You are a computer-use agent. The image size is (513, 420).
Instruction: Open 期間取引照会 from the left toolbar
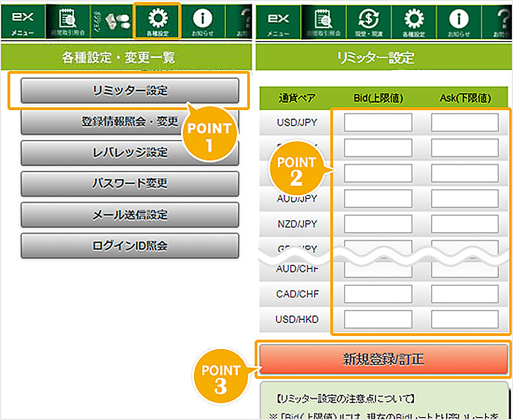point(68,21)
